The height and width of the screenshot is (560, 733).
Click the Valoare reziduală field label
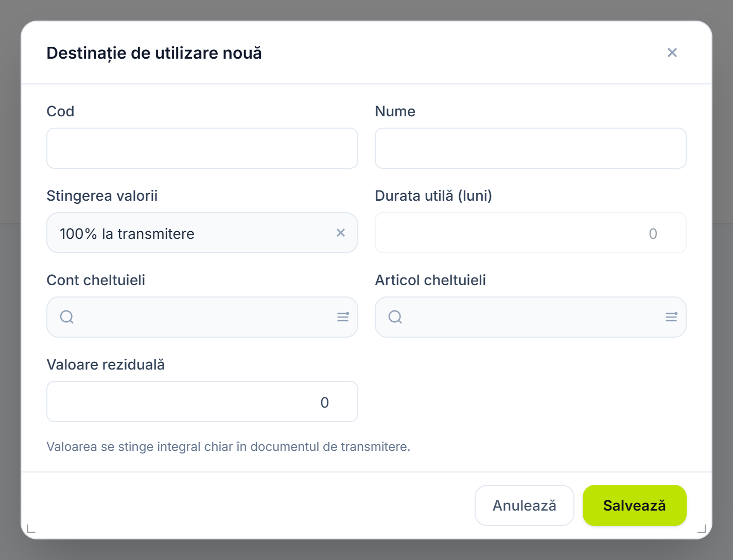pos(106,364)
